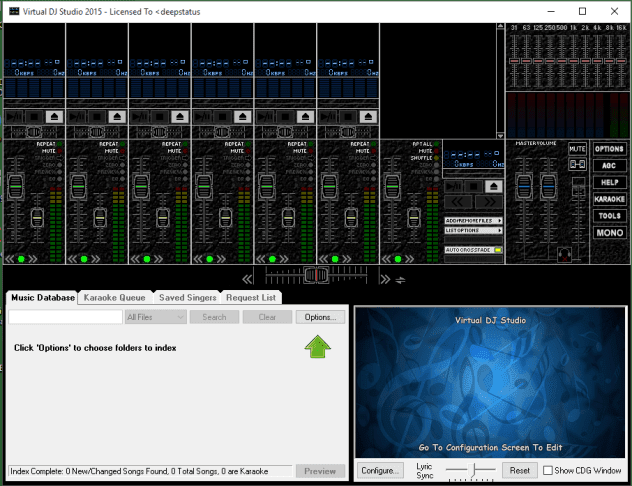Click the crossfader slider handle
This screenshot has width=632, height=486.
(316, 276)
